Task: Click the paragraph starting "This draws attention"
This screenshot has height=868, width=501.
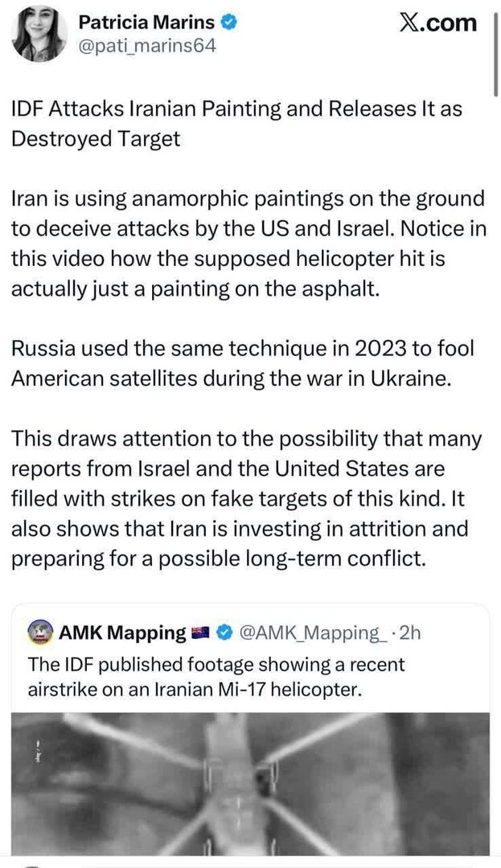Action: point(245,498)
